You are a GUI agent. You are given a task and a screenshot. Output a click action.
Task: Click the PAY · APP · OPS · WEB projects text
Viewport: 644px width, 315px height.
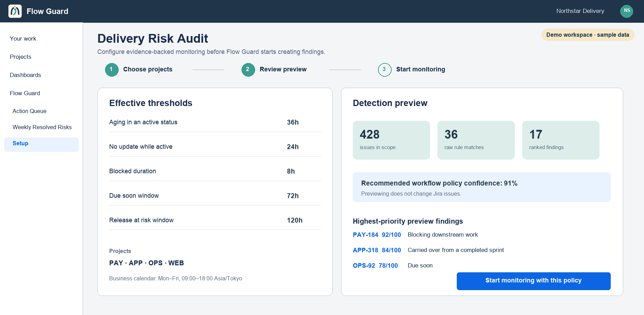(x=147, y=263)
